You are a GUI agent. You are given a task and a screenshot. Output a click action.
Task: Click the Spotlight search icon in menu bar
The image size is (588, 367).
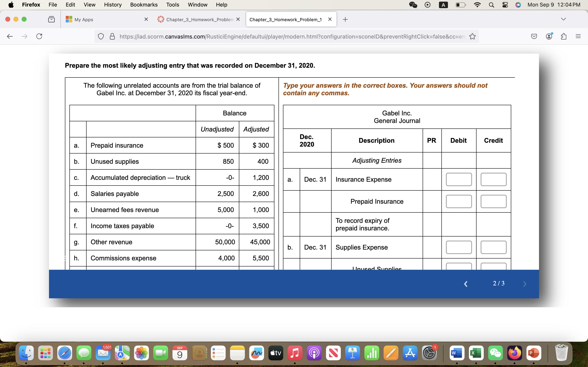(491, 5)
